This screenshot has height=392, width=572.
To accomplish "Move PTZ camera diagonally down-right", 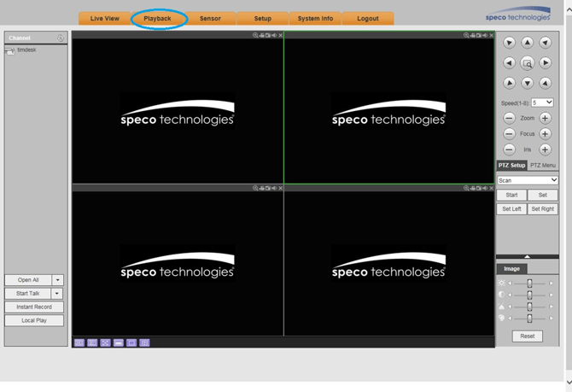I will (546, 83).
